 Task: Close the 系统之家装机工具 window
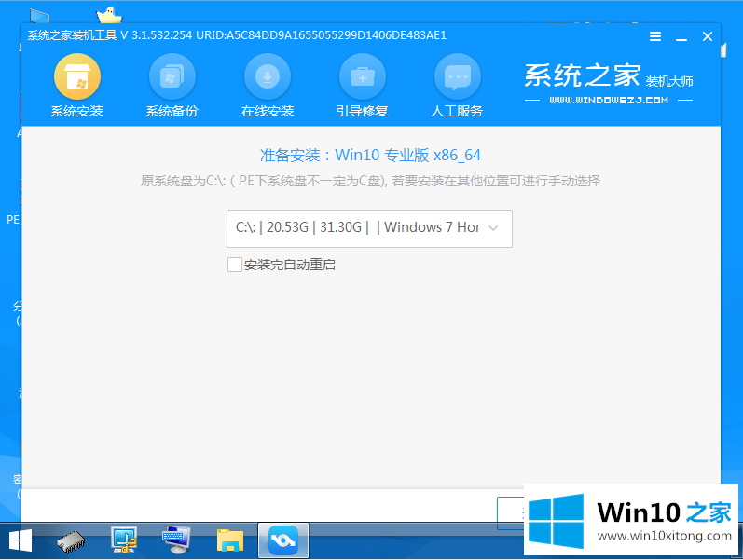pyautogui.click(x=708, y=36)
